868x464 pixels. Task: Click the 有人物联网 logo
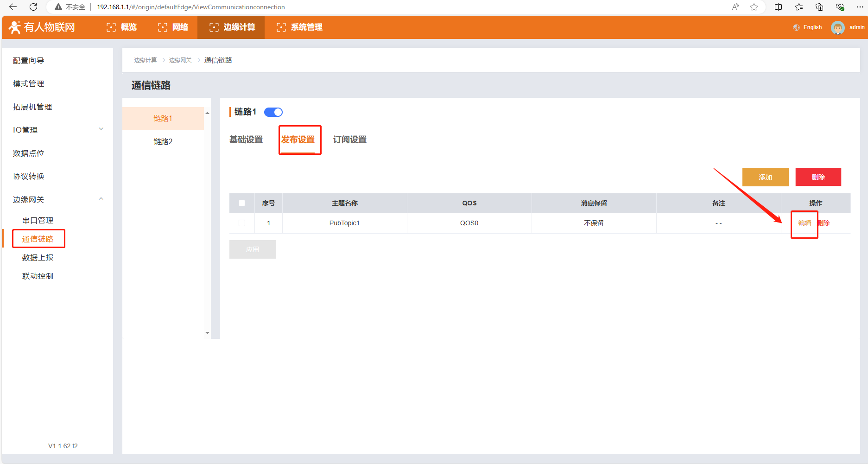point(42,27)
